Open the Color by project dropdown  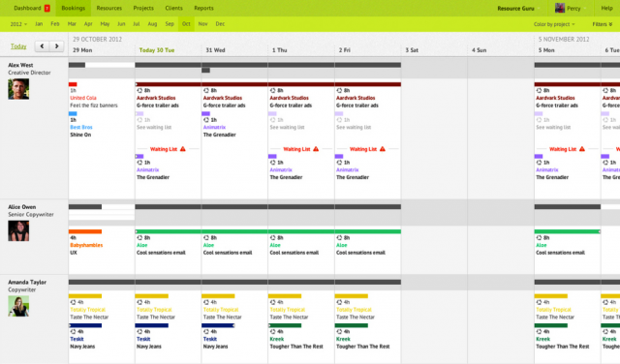tap(554, 24)
